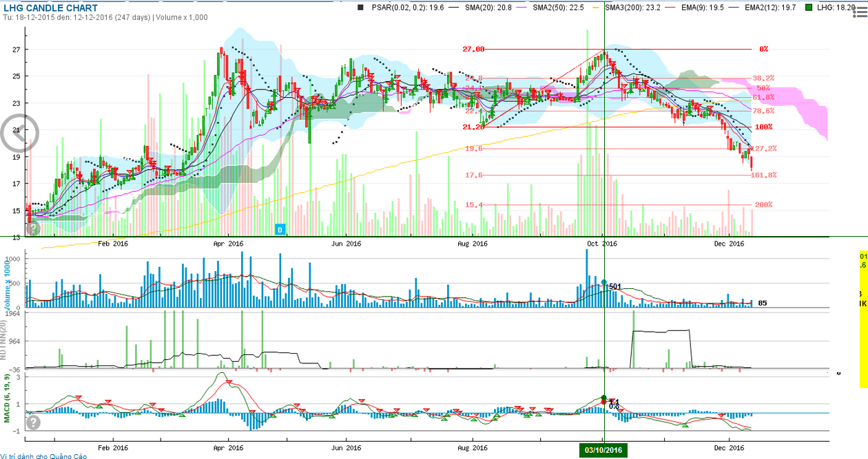Select Fibonacci 78.6% level label

(x=763, y=110)
